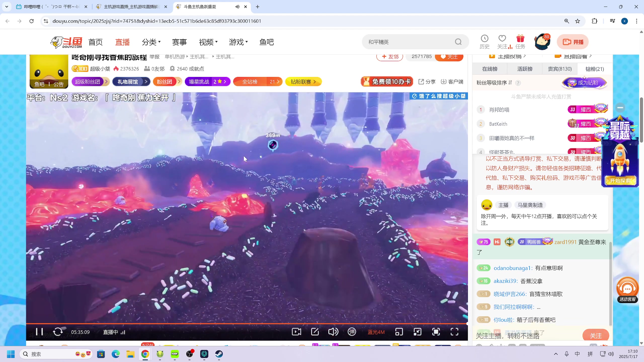Click the browser page zoom magnifier icon
Viewport: 644px width, 362px height.
(x=567, y=21)
